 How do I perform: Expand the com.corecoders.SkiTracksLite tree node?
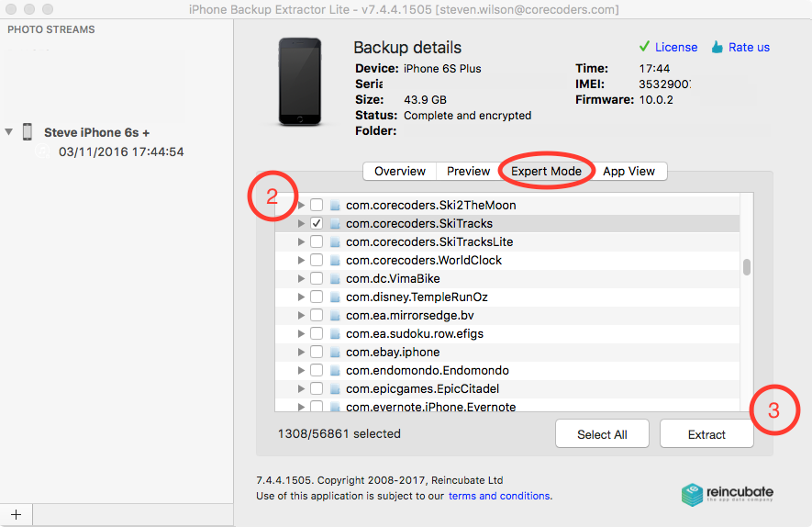click(x=301, y=242)
